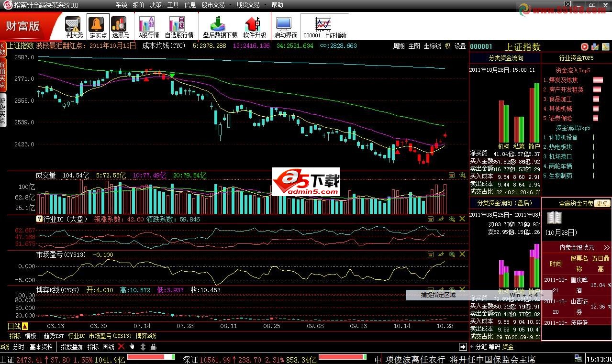Click the 煤炭及炼焦 inflow bar swatch
This screenshot has width=612, height=364.
[598, 80]
